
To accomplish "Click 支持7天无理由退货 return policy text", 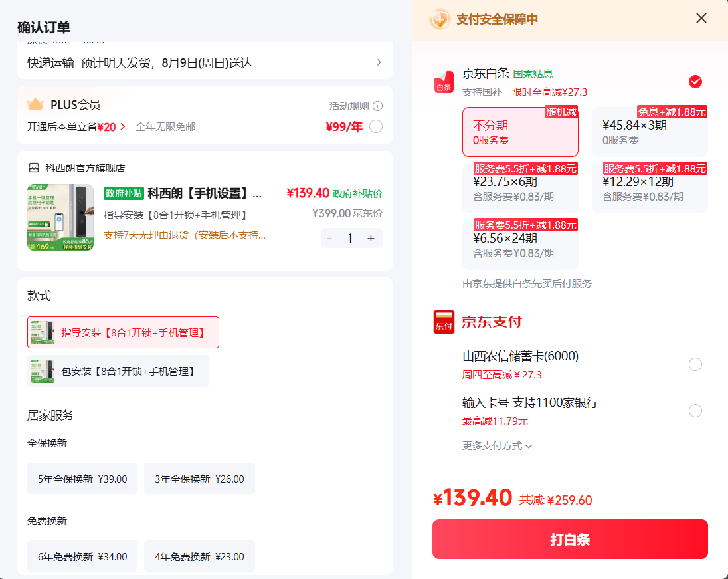I will [x=184, y=235].
